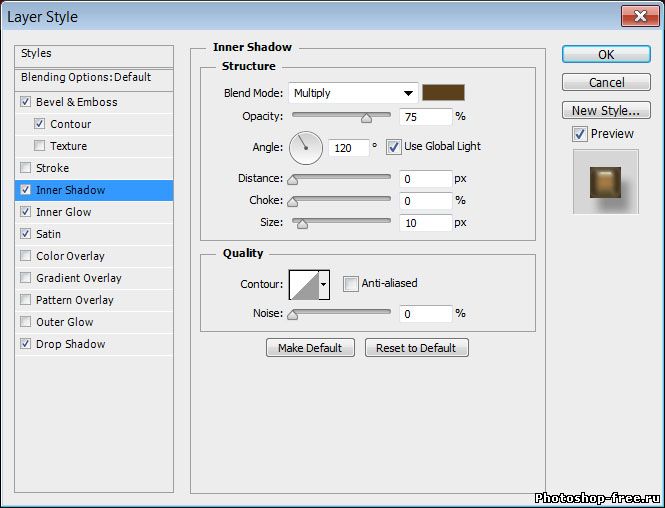
Task: Select the Drop Shadow style item
Action: (x=70, y=344)
